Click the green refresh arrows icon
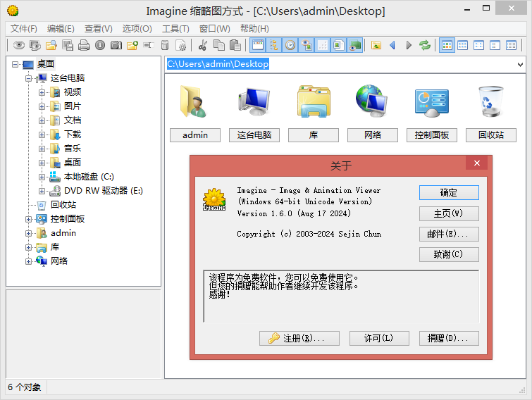The image size is (532, 400). pyautogui.click(x=425, y=45)
